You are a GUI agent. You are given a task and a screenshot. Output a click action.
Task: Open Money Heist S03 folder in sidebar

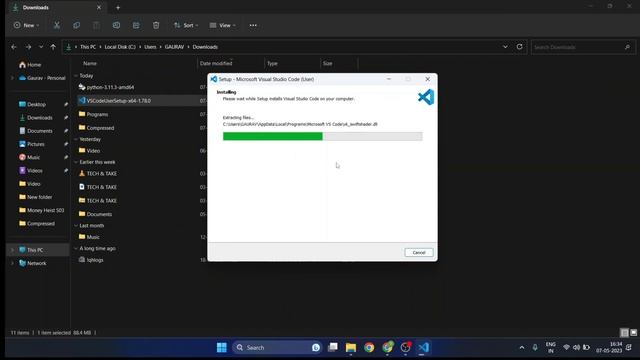click(x=41, y=210)
